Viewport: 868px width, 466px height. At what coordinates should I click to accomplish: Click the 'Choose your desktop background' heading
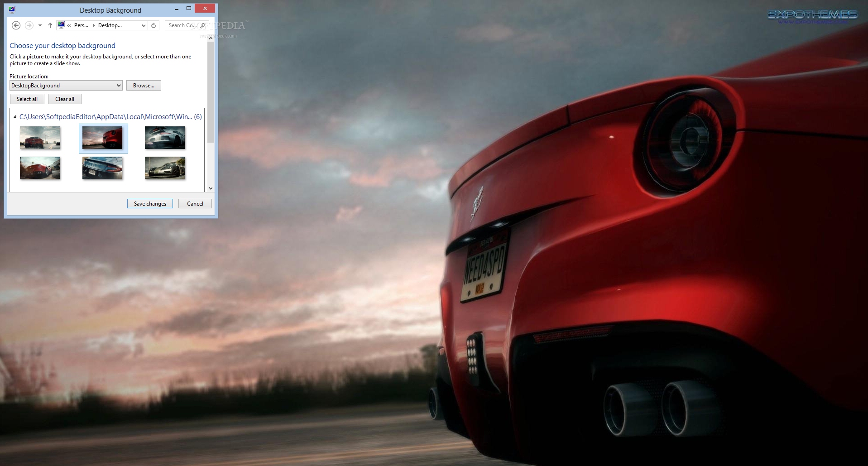(x=62, y=46)
